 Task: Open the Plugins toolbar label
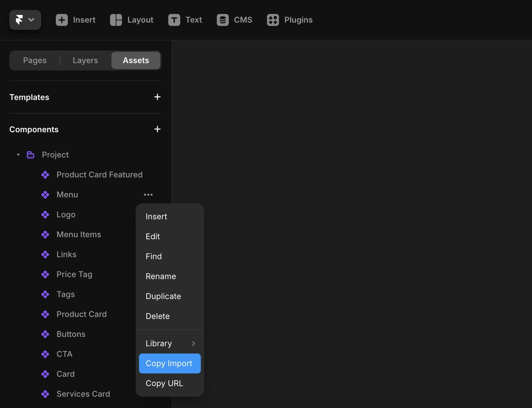coord(298,20)
